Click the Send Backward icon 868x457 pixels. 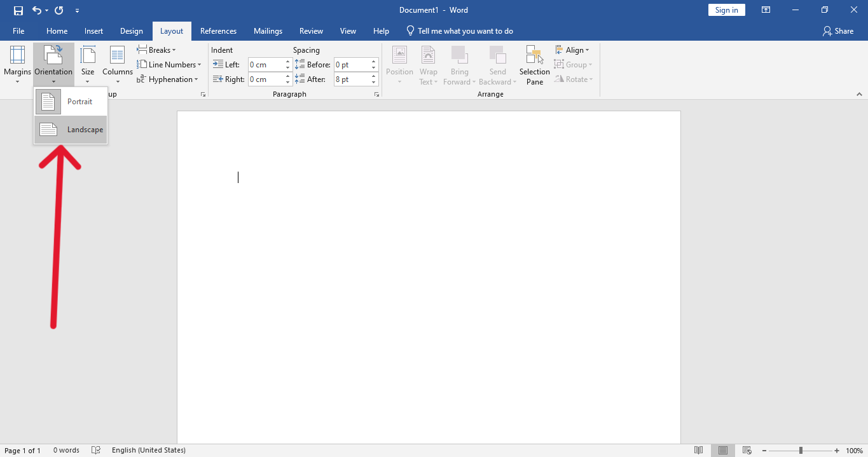497,54
